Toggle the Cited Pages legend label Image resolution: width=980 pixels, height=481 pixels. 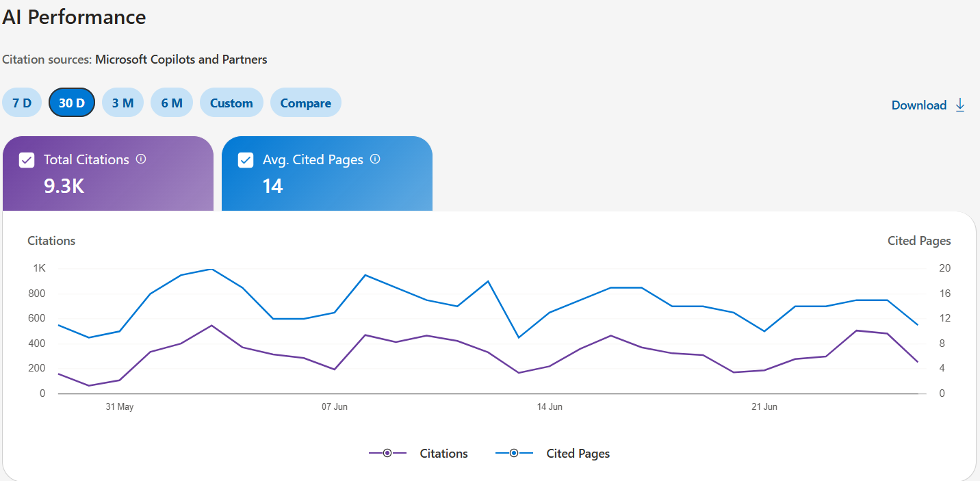point(578,454)
